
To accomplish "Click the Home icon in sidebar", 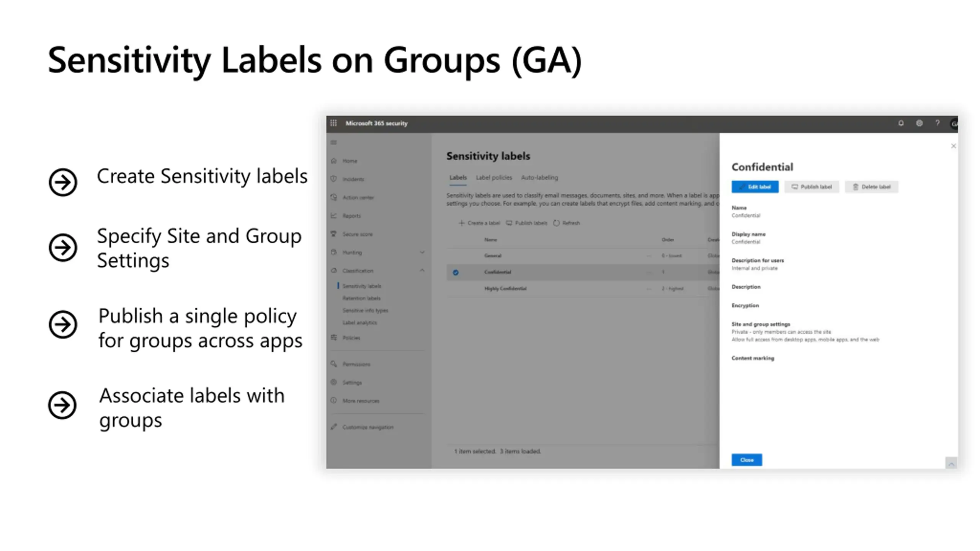I will 334,161.
